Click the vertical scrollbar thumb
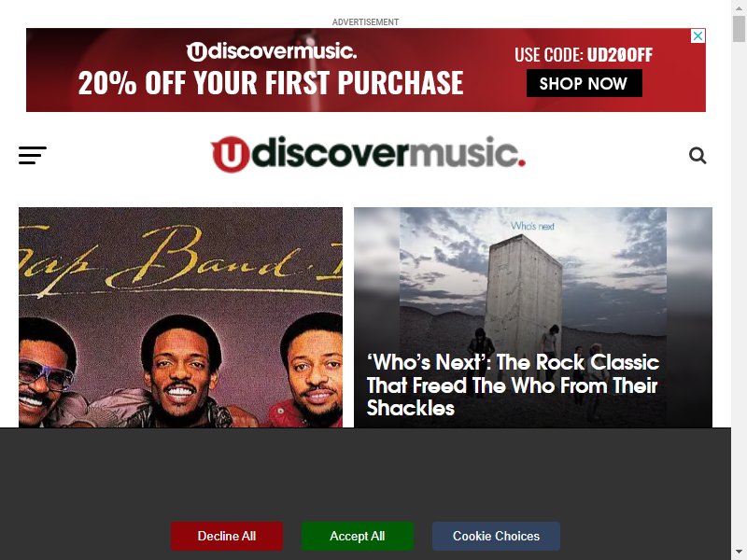This screenshot has width=747, height=560. click(x=739, y=28)
